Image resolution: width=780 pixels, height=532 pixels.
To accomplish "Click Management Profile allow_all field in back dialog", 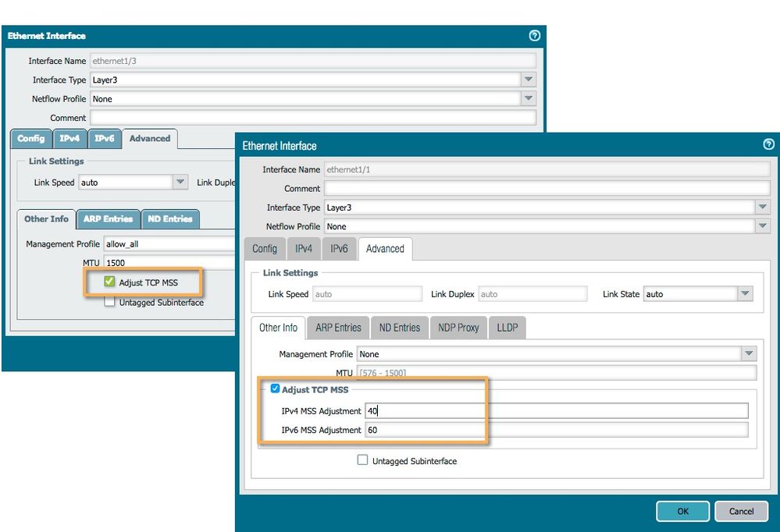I will (169, 243).
